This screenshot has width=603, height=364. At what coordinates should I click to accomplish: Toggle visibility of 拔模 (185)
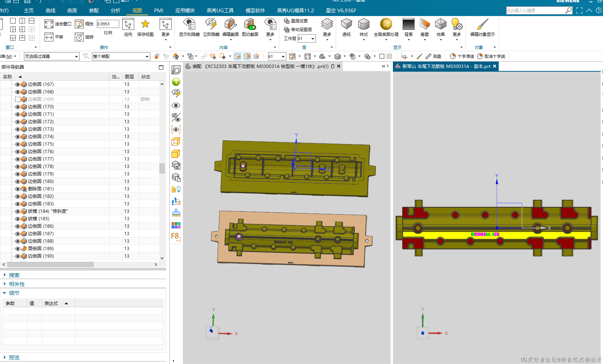click(18, 219)
